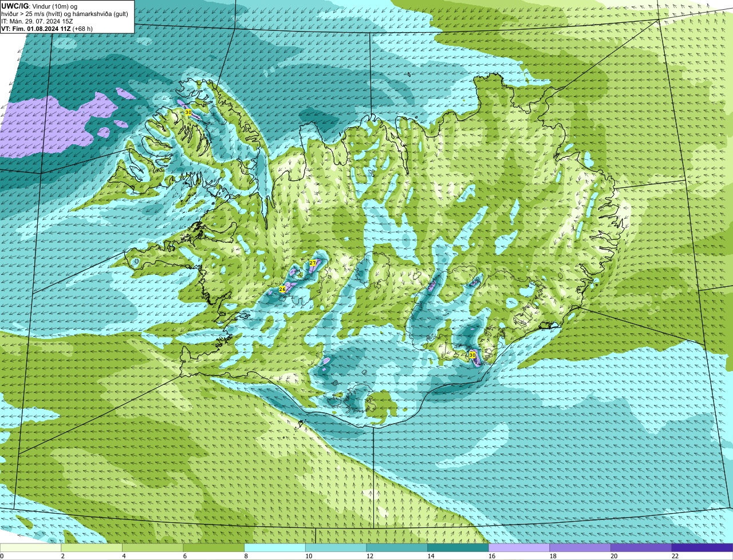Click the 8–10 m/s light cyan legend segment
Viewport: 733px width, 560px height.
tap(275, 547)
